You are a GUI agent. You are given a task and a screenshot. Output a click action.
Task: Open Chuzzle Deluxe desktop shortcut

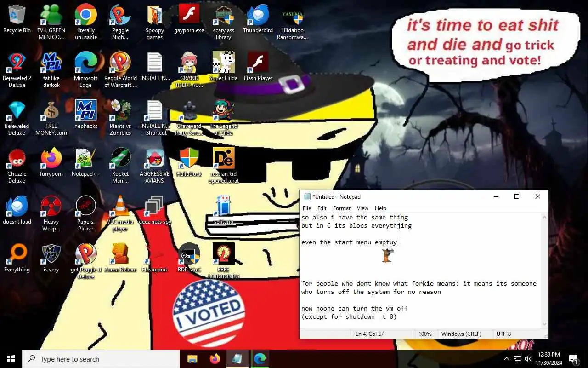tap(17, 166)
